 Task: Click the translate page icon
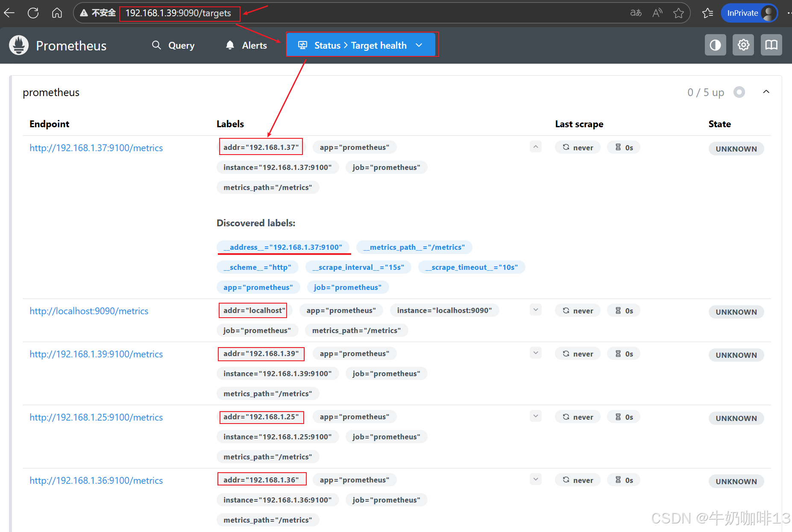tap(636, 13)
